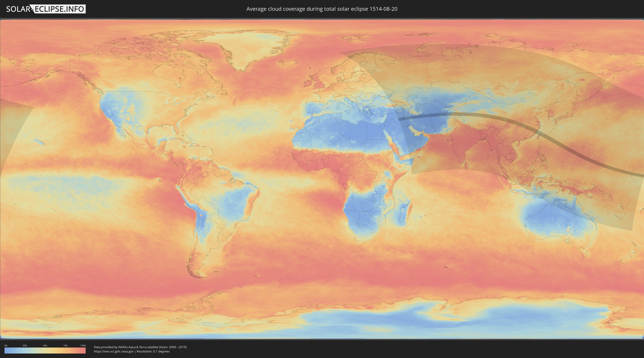Select the map title 'Average cloud coverage during total solar eclipse 1514-08-20'
644x358 pixels.
pyautogui.click(x=322, y=9)
